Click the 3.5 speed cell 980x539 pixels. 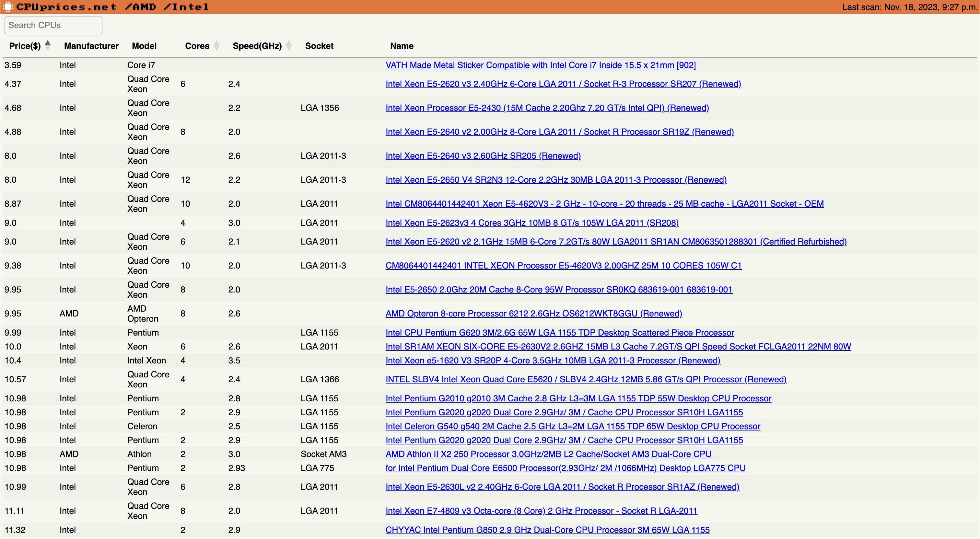234,360
